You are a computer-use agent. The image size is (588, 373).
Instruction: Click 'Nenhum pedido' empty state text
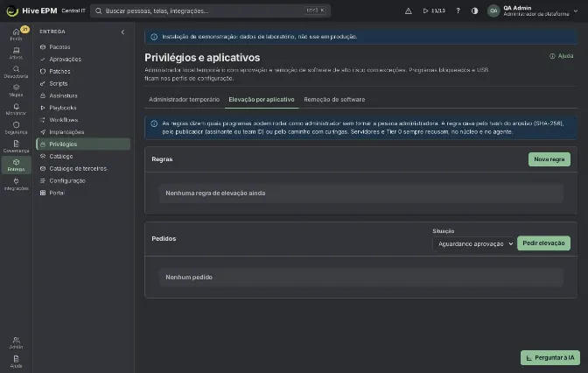tap(189, 278)
